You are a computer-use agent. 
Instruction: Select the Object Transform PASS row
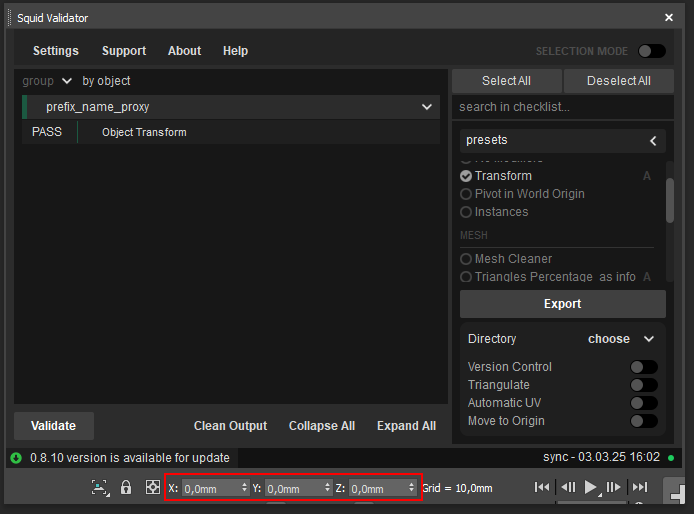231,132
